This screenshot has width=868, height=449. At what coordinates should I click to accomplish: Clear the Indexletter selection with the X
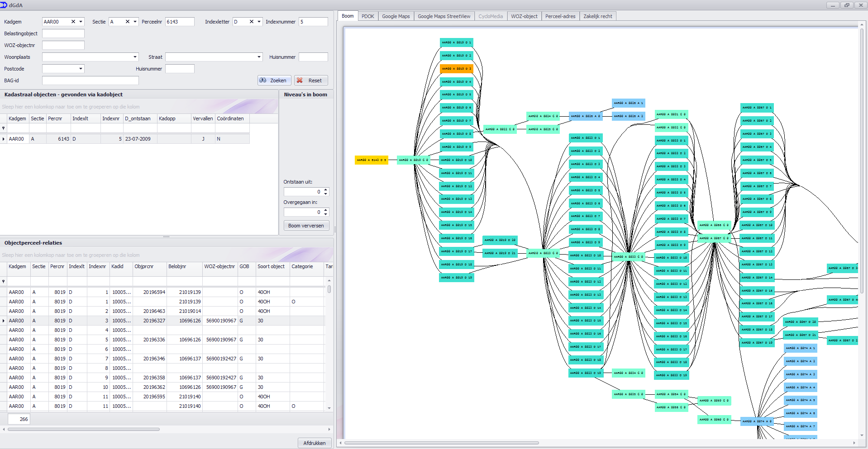tap(252, 22)
